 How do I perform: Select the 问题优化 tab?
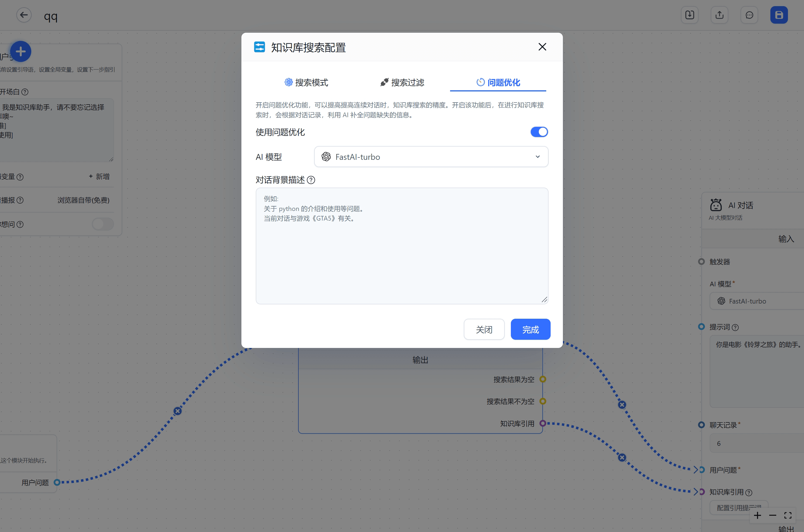(498, 82)
